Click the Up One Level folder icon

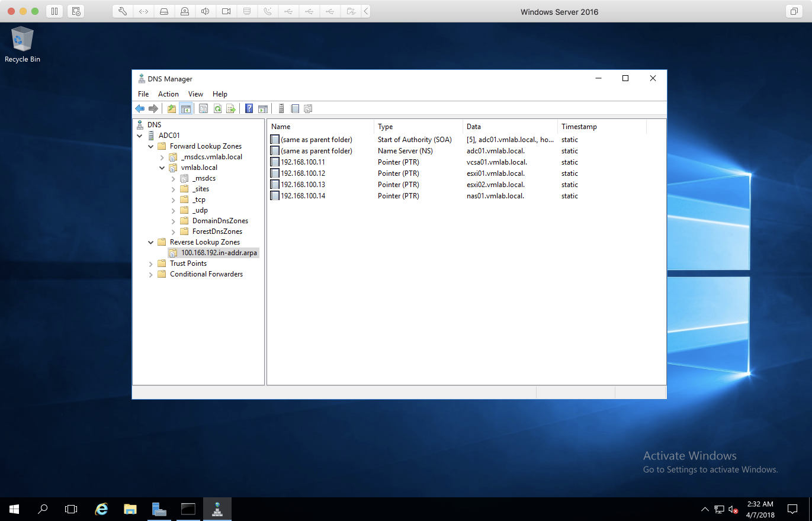tap(172, 108)
